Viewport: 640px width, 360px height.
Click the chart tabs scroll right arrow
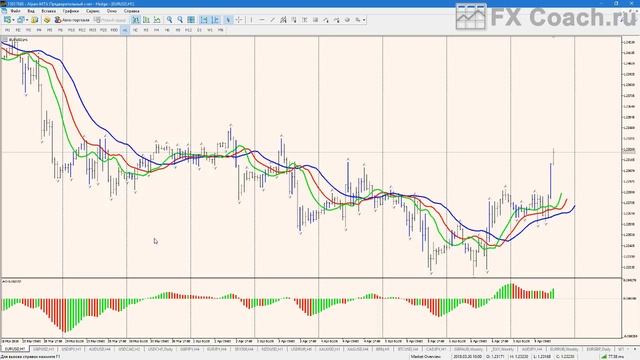635,349
